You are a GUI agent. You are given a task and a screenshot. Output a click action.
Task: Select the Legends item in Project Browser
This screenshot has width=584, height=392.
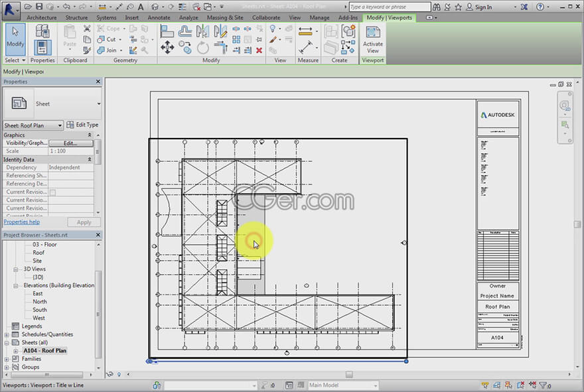click(x=32, y=326)
